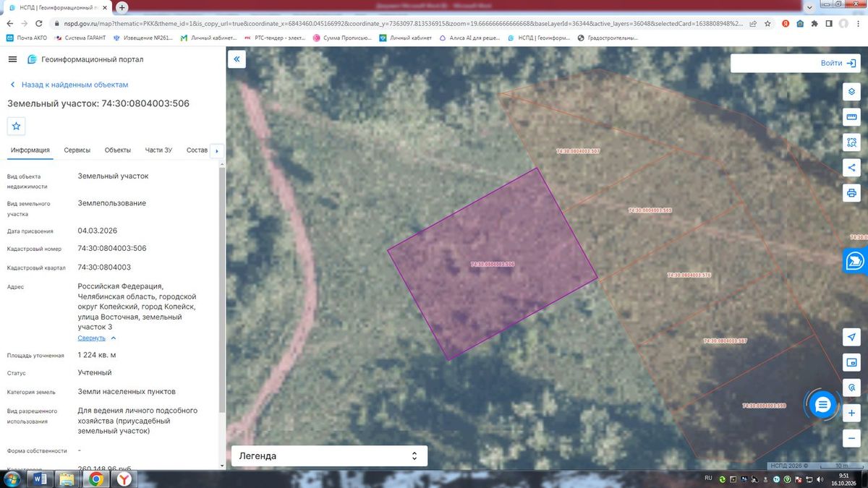The width and height of the screenshot is (868, 488).
Task: Click the highlighted parcel 74:30:0804003:506 on map
Action: point(493,265)
